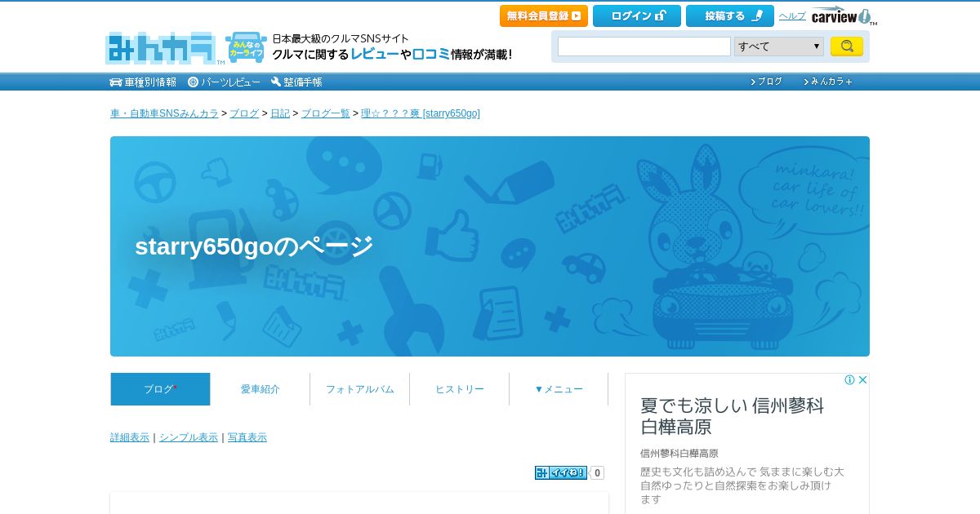Click the イイね! like button
The height and width of the screenshot is (514, 980).
pyautogui.click(x=561, y=472)
